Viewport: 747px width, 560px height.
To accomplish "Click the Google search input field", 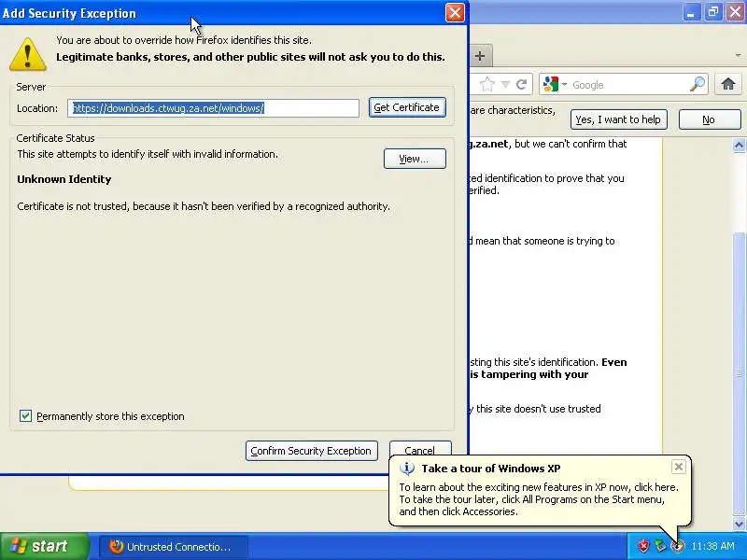I will point(627,85).
